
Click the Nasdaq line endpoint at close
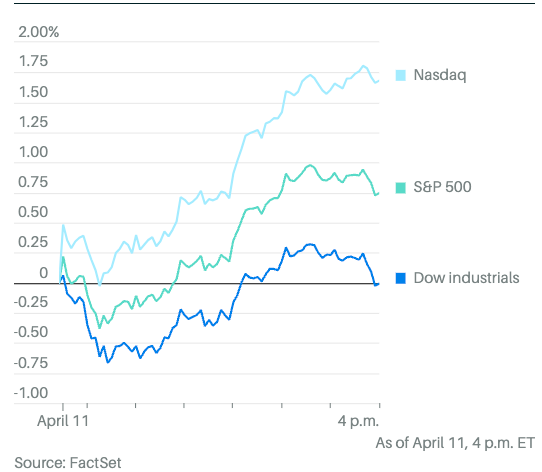(x=379, y=81)
